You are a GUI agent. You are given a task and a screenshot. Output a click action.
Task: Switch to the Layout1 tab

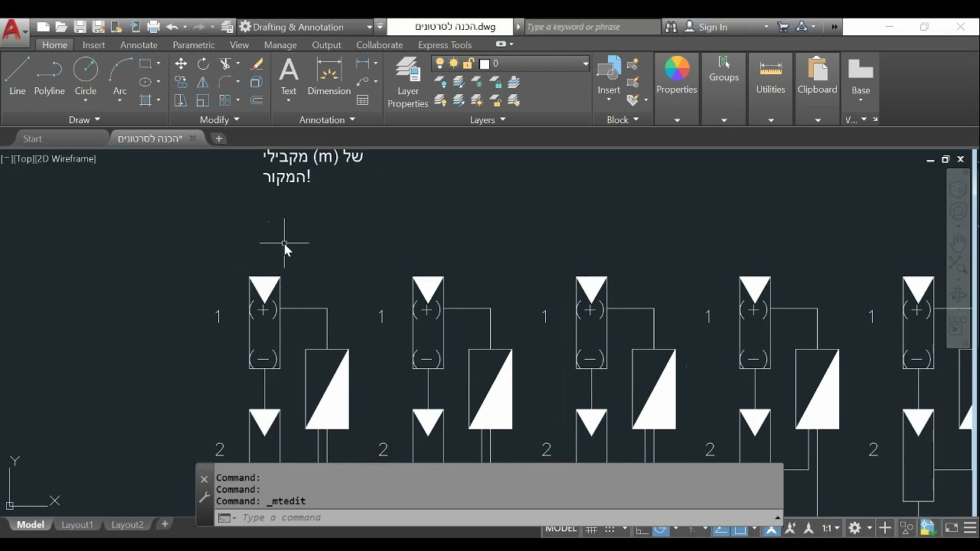(x=77, y=525)
